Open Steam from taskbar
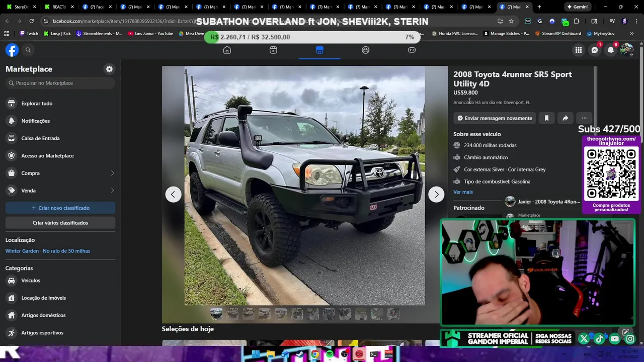 tap(300, 354)
